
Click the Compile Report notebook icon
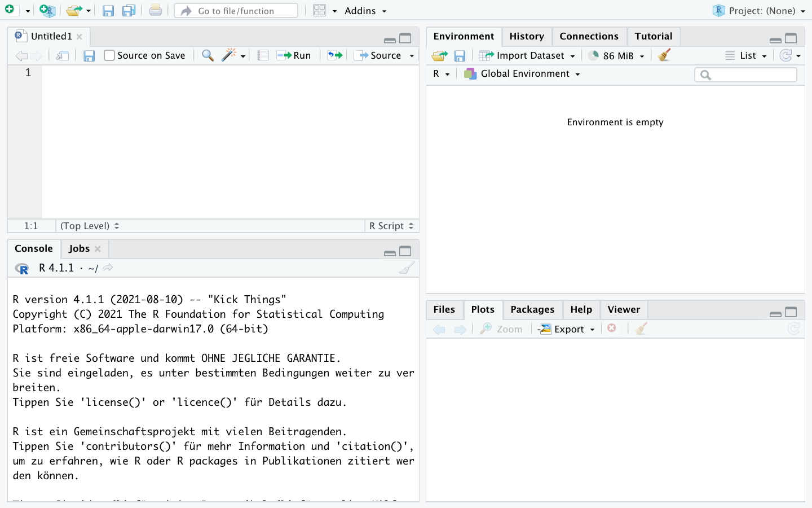263,55
